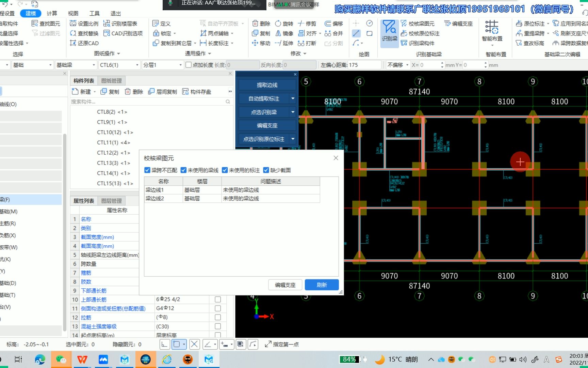Viewport: 588px width, 368px height.
Task: Open the CTL6(1) component dropdown
Action: click(137, 65)
